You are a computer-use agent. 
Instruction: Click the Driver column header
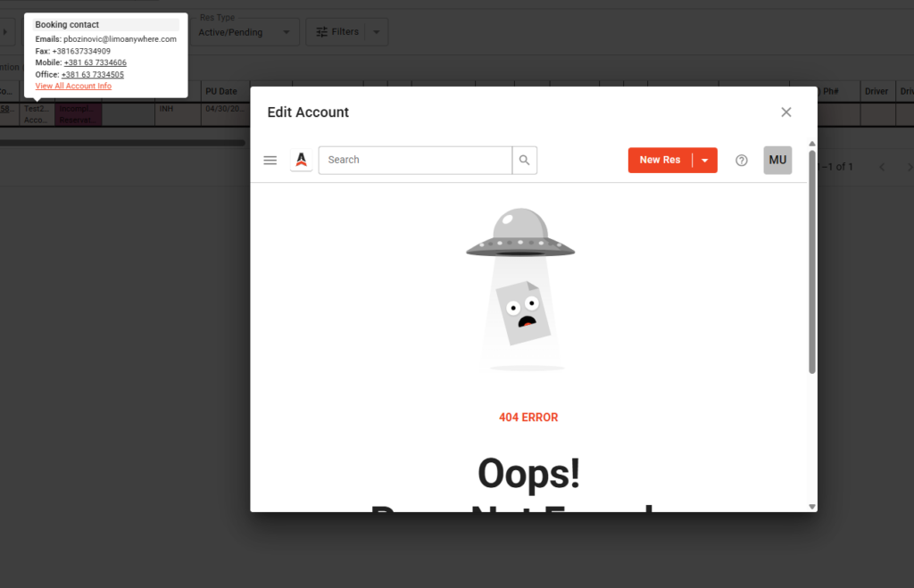877,92
